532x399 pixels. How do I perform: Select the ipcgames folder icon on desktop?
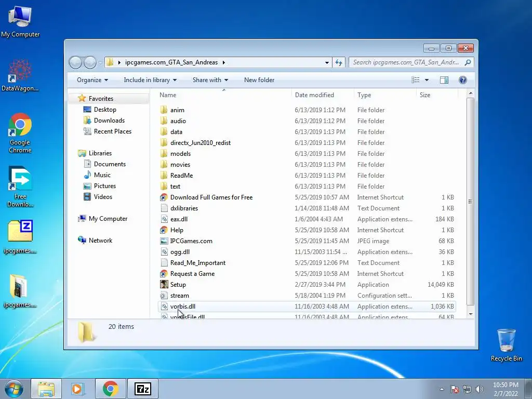coord(20,291)
